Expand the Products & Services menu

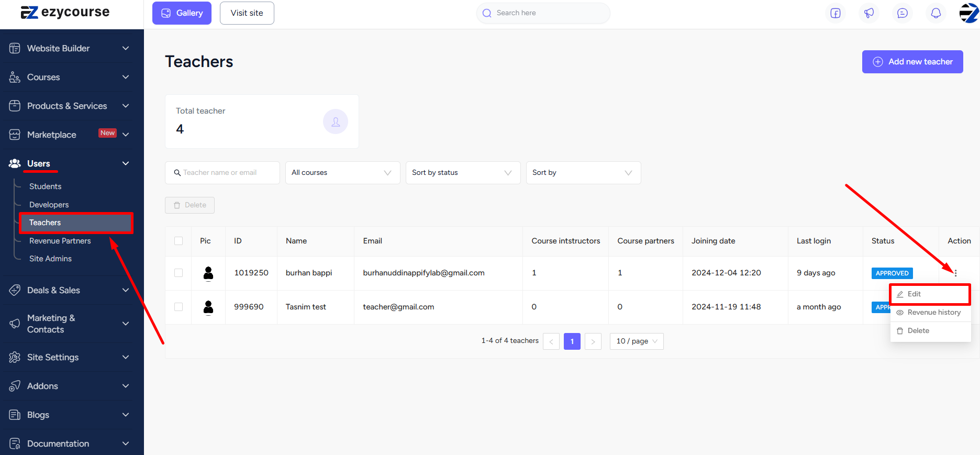(x=126, y=106)
